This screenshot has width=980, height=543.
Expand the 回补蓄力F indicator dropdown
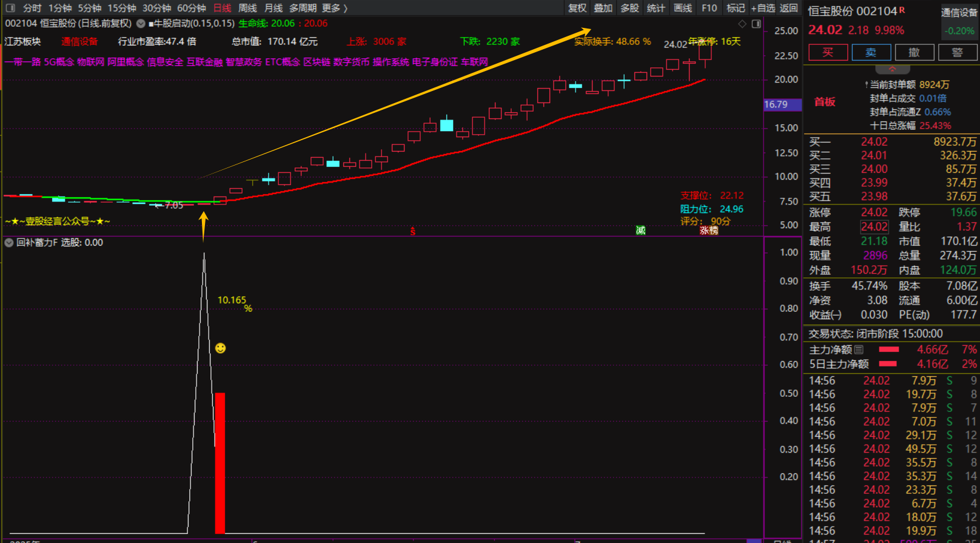coord(9,243)
